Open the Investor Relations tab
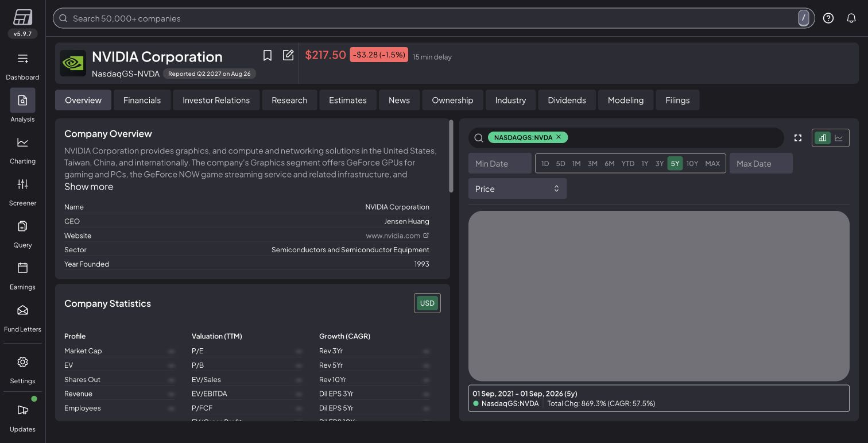The image size is (868, 443). click(216, 100)
